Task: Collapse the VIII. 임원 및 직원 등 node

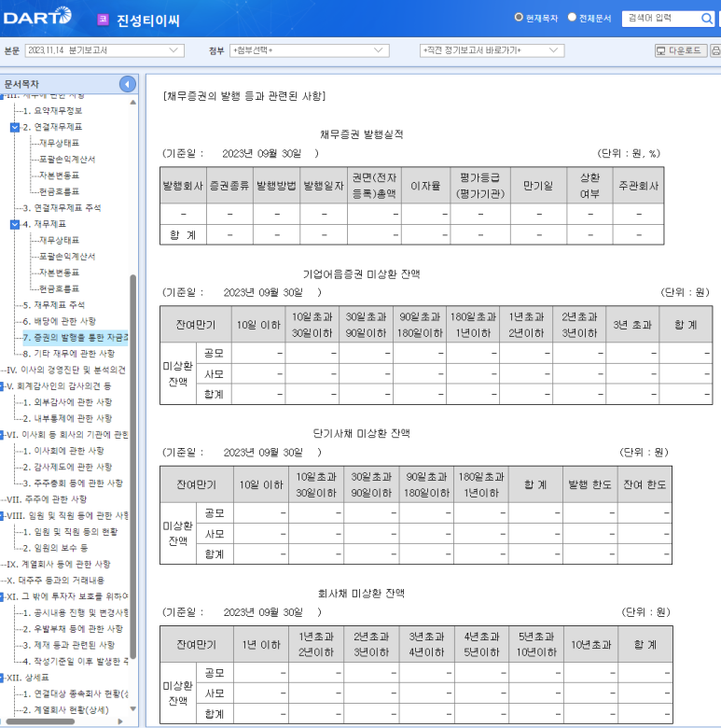Action: click(2, 516)
